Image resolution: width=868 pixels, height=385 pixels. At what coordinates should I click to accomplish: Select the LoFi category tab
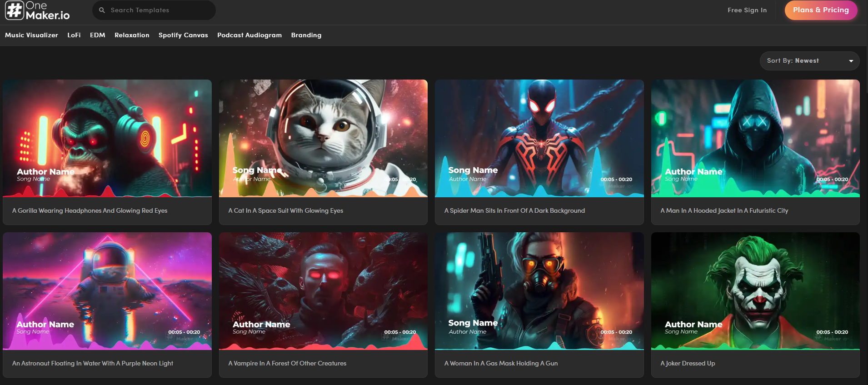[74, 35]
